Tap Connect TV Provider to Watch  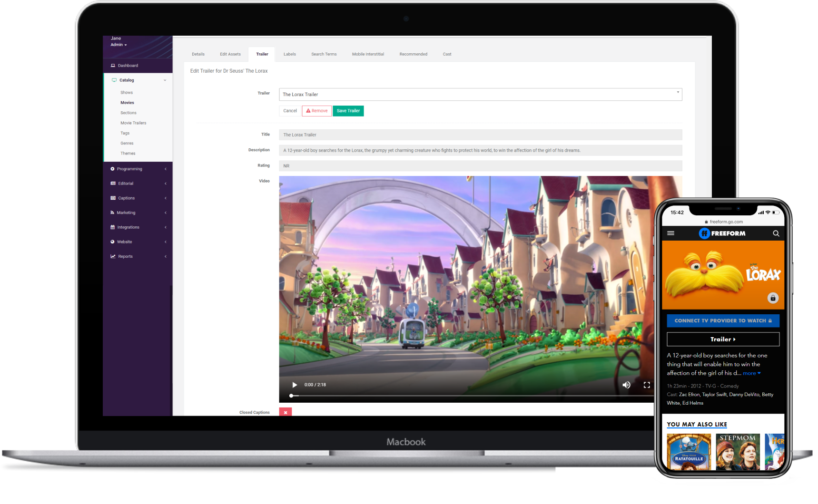(723, 320)
